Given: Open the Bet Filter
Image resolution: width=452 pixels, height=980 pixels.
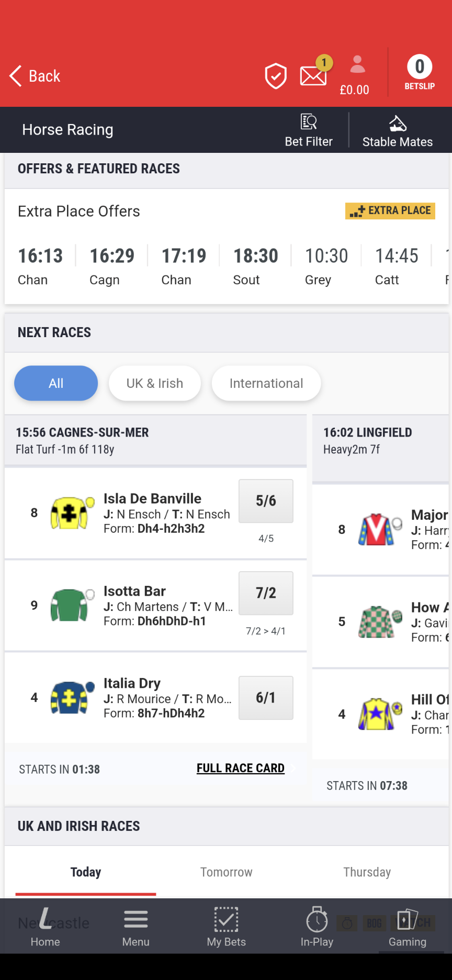Looking at the screenshot, I should [309, 129].
